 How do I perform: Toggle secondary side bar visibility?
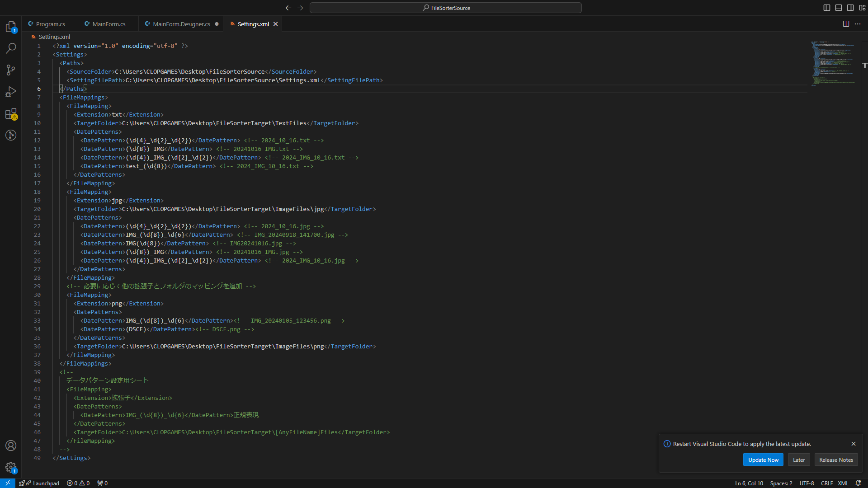[850, 8]
